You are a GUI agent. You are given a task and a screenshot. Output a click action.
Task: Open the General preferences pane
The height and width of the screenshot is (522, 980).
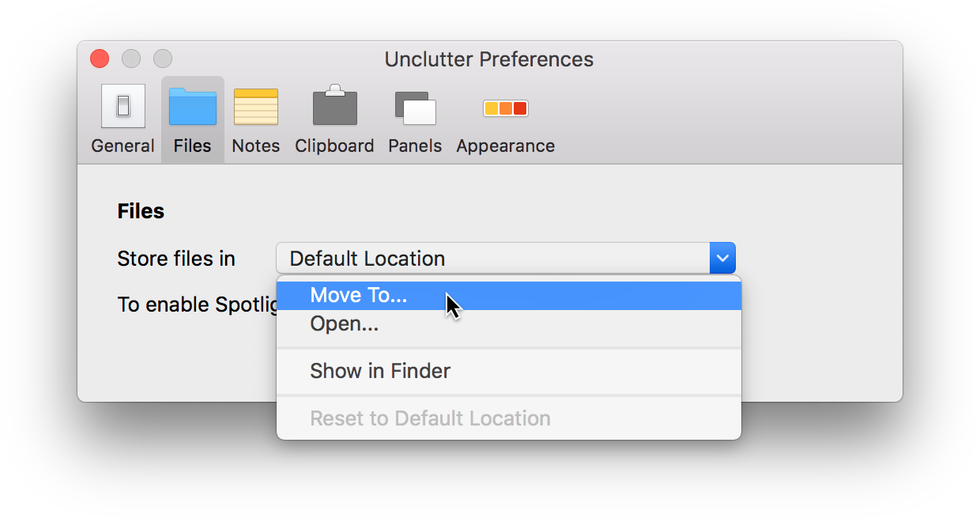click(122, 117)
